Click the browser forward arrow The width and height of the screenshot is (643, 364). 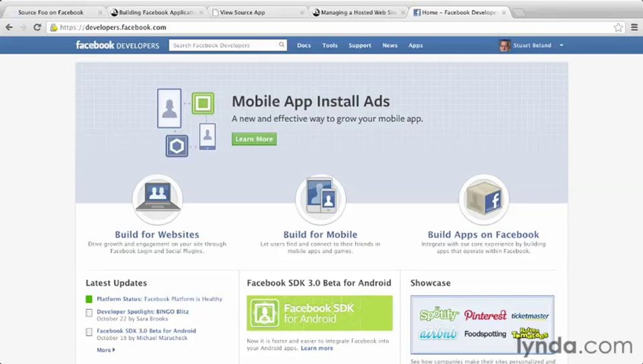[x=23, y=27]
